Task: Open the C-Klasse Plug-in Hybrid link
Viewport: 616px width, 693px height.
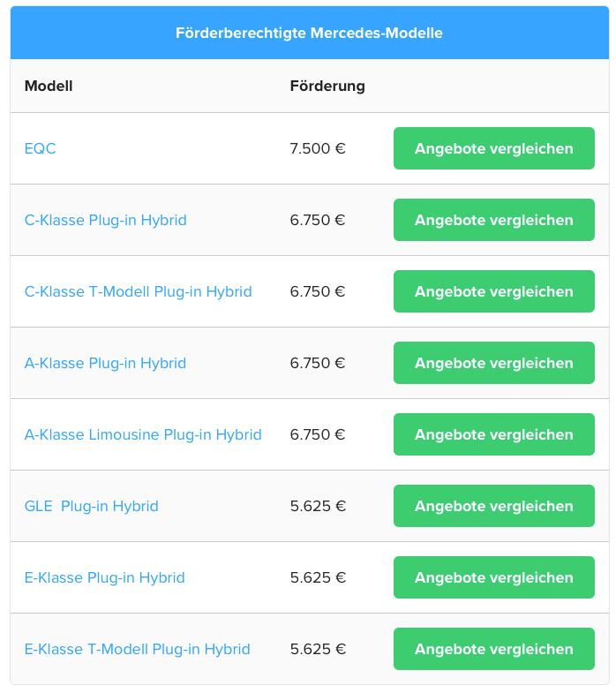Action: (106, 220)
